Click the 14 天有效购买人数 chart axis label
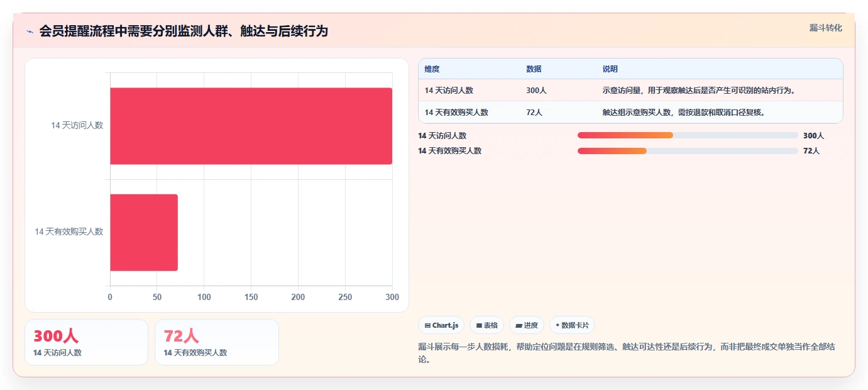This screenshot has height=390, width=868. coord(69,232)
